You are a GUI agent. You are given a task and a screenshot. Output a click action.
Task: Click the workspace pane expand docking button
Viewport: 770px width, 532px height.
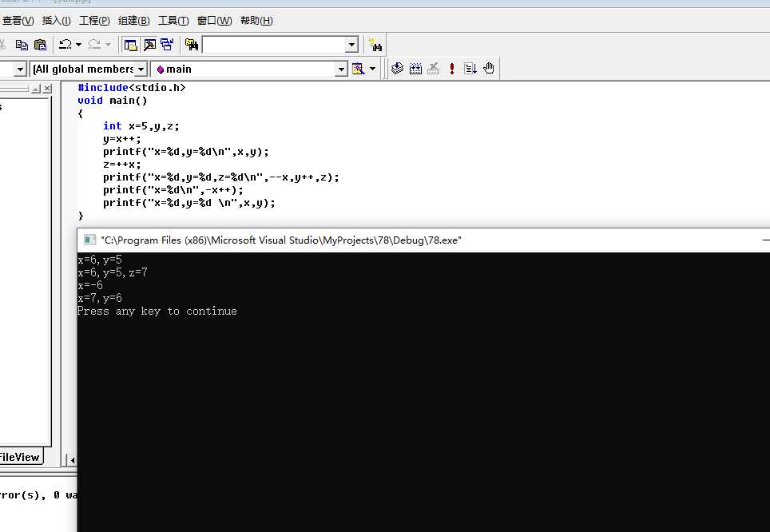pyautogui.click(x=36, y=89)
